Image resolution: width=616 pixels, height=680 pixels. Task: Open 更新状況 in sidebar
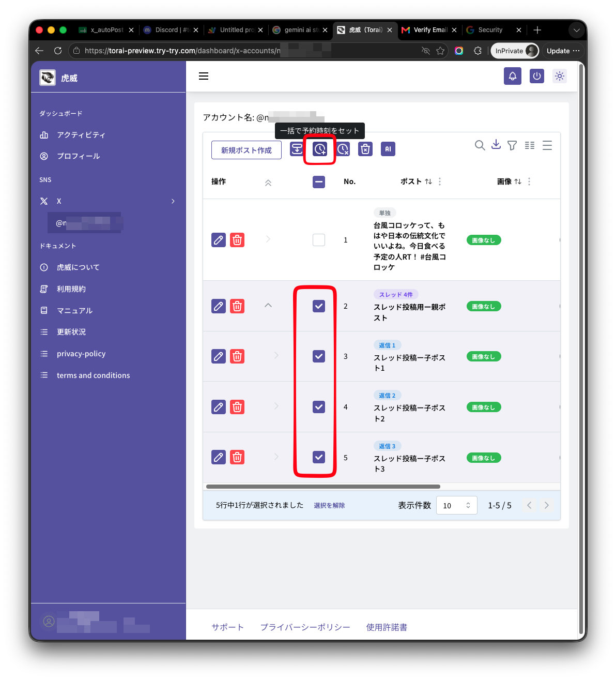click(71, 332)
